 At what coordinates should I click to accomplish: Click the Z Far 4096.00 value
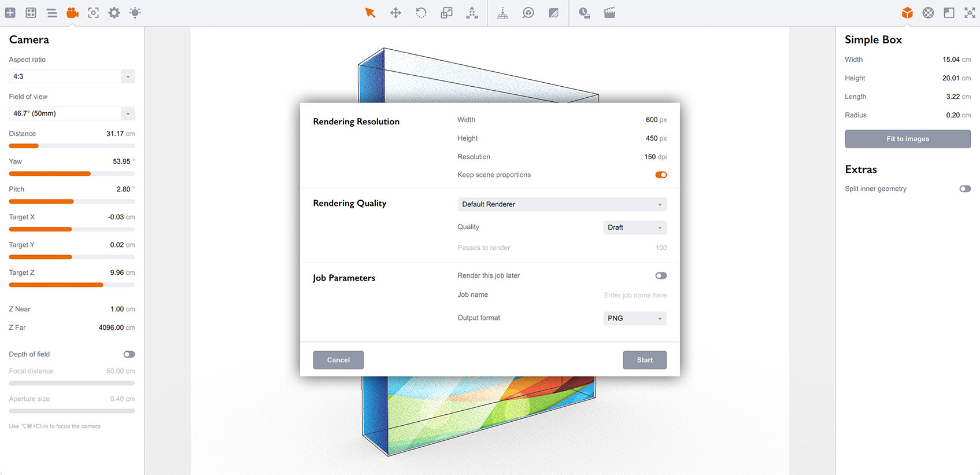[111, 327]
